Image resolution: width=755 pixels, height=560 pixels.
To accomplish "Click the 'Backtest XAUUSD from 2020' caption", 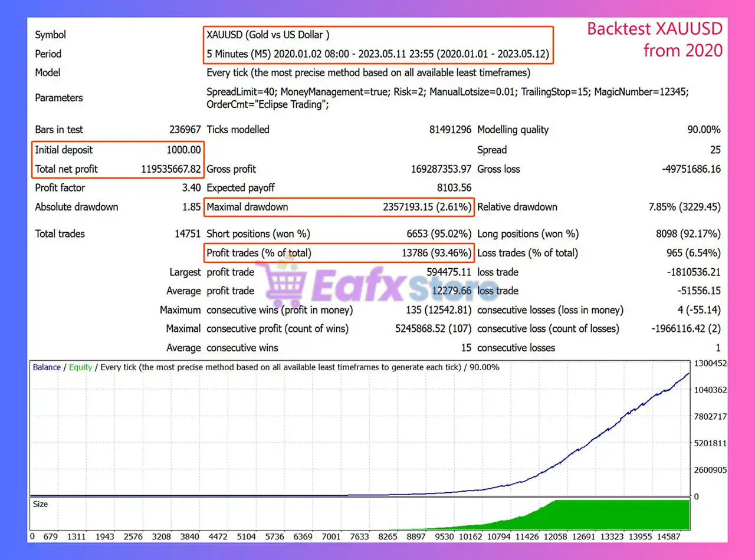I will tap(654, 39).
